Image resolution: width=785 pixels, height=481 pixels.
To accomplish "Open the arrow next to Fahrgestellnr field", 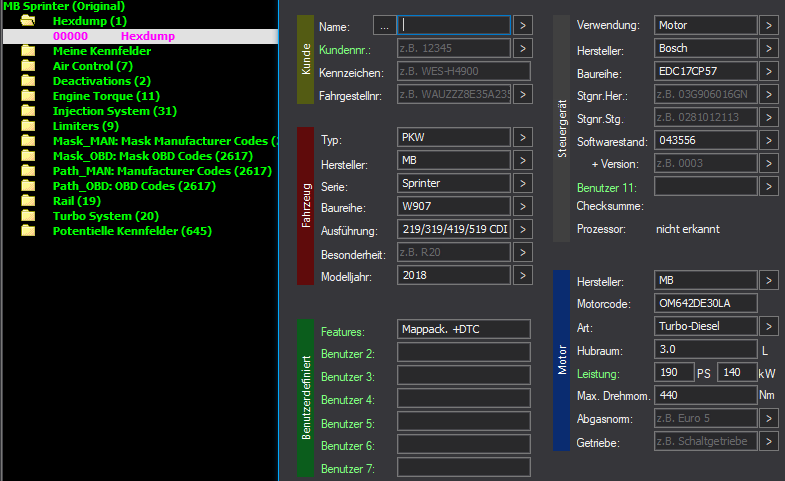I will tap(523, 95).
